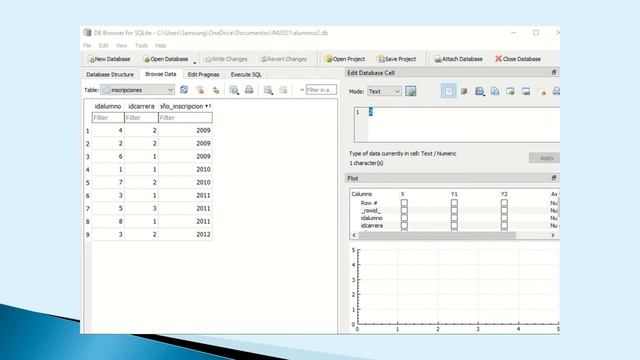Check the X box for idalumno

point(404,218)
